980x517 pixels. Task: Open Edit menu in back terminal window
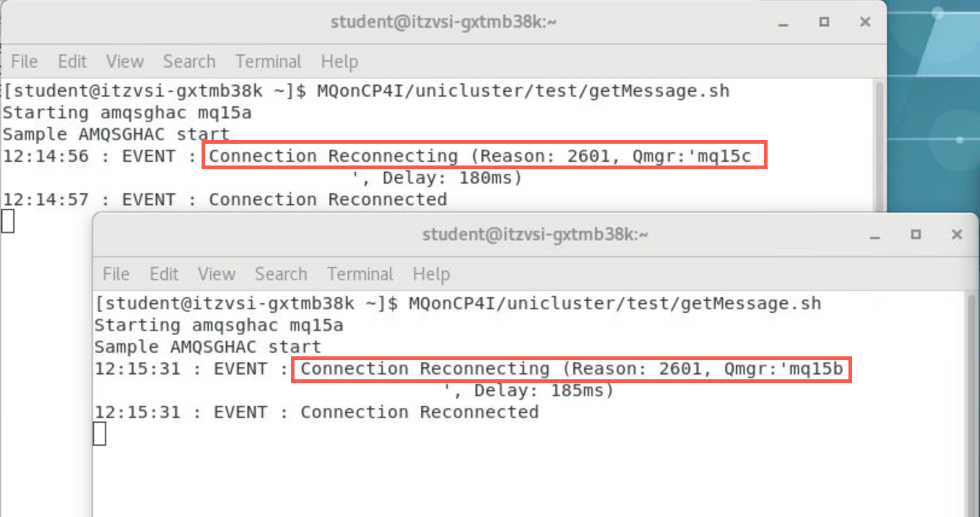72,62
